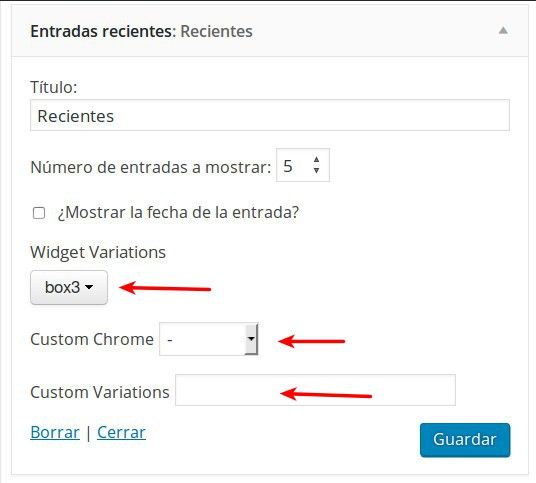Open the Custom Chrome select box

click(209, 339)
